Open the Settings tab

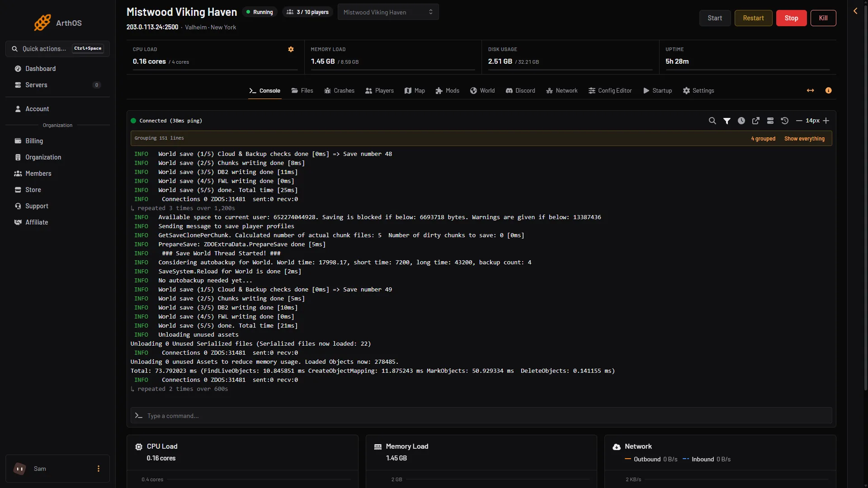(698, 91)
